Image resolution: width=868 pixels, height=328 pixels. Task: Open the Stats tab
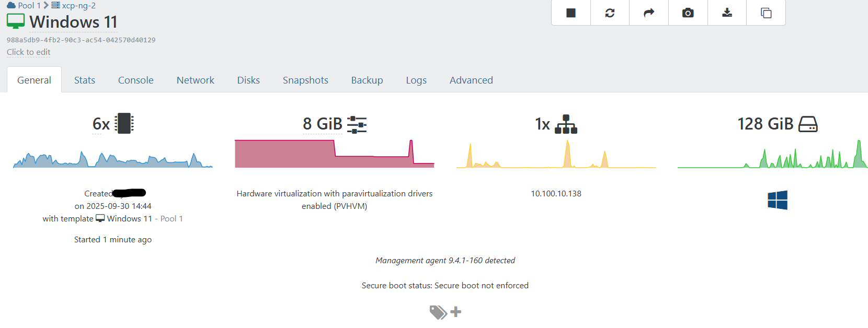[85, 80]
